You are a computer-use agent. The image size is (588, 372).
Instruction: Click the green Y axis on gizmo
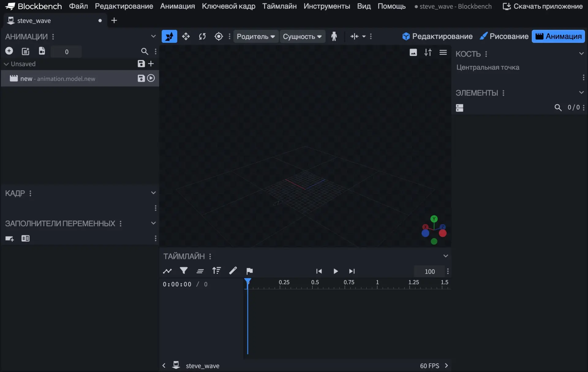[434, 218]
